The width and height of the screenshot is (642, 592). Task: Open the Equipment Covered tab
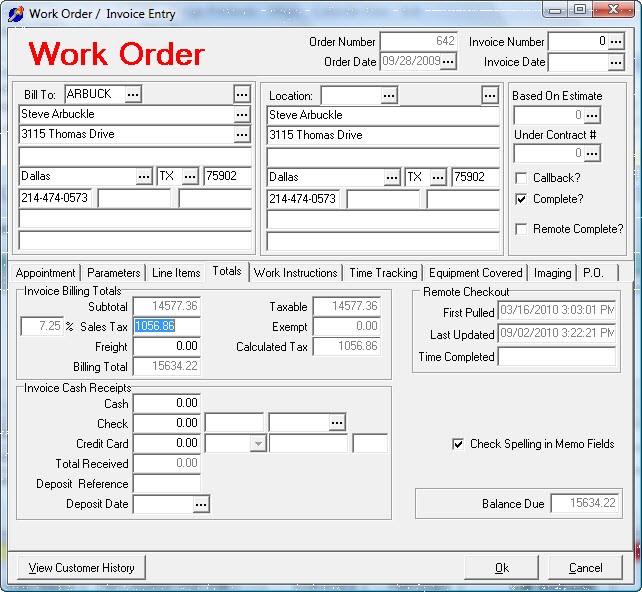(x=476, y=273)
